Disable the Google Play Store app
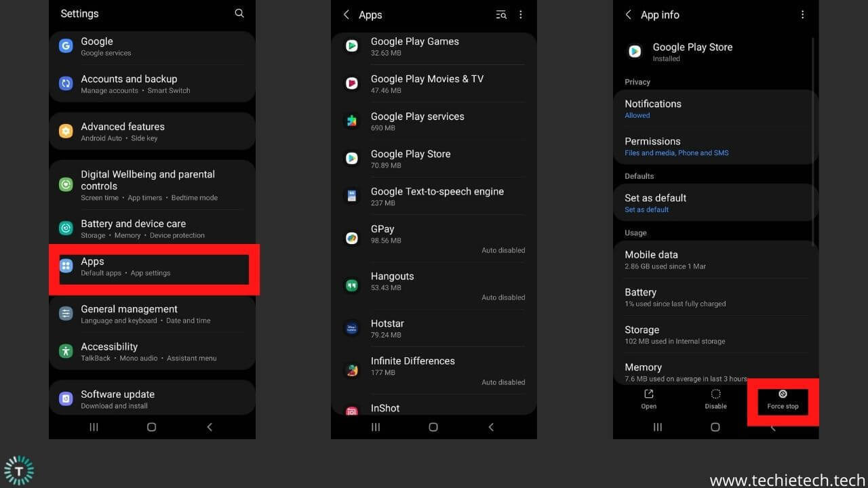The width and height of the screenshot is (868, 488). pyautogui.click(x=715, y=399)
